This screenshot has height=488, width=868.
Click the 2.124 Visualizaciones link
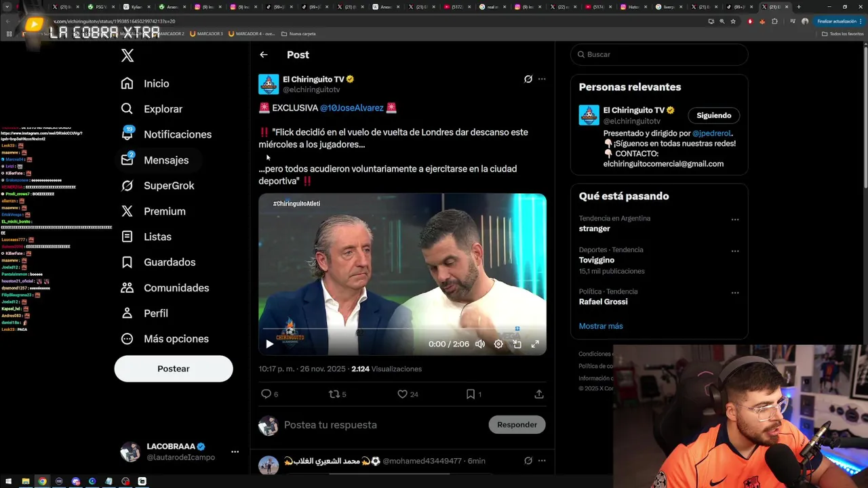387,369
